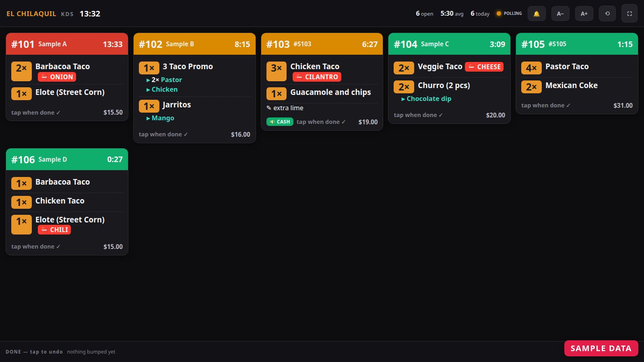The image size is (644, 362).
Task: Tap when done on order #101
Action: point(36,113)
